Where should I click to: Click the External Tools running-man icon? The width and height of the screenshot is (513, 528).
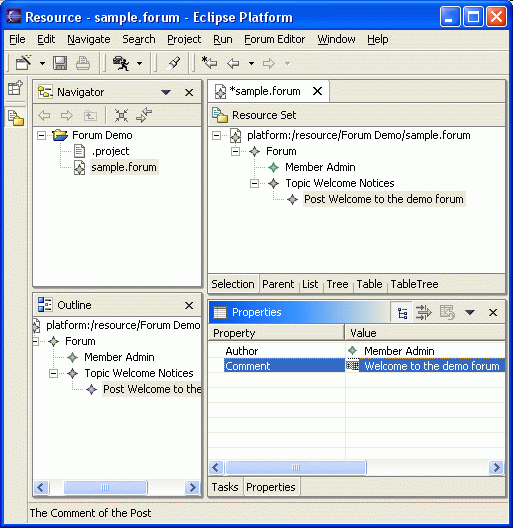pyautogui.click(x=121, y=63)
